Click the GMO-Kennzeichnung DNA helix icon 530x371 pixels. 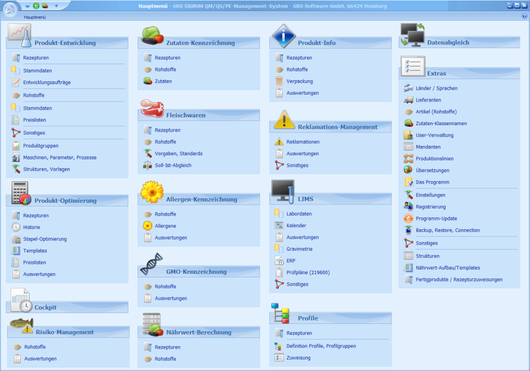(x=151, y=264)
